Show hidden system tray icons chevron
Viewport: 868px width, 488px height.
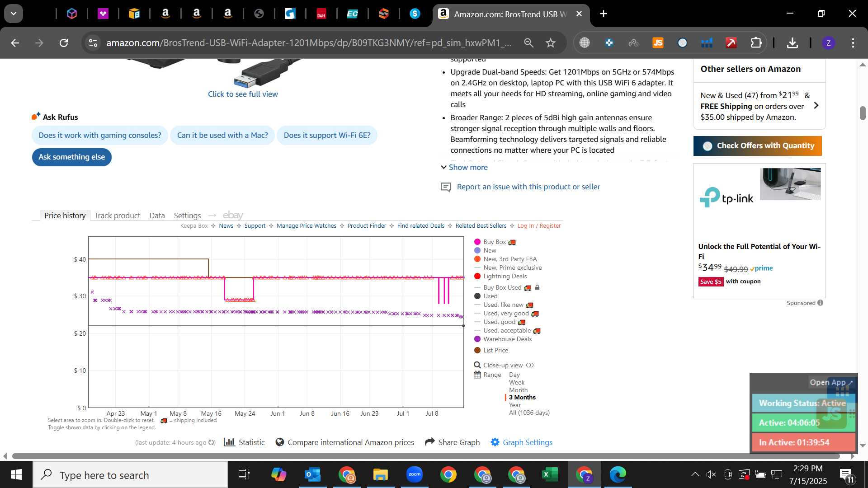(695, 474)
